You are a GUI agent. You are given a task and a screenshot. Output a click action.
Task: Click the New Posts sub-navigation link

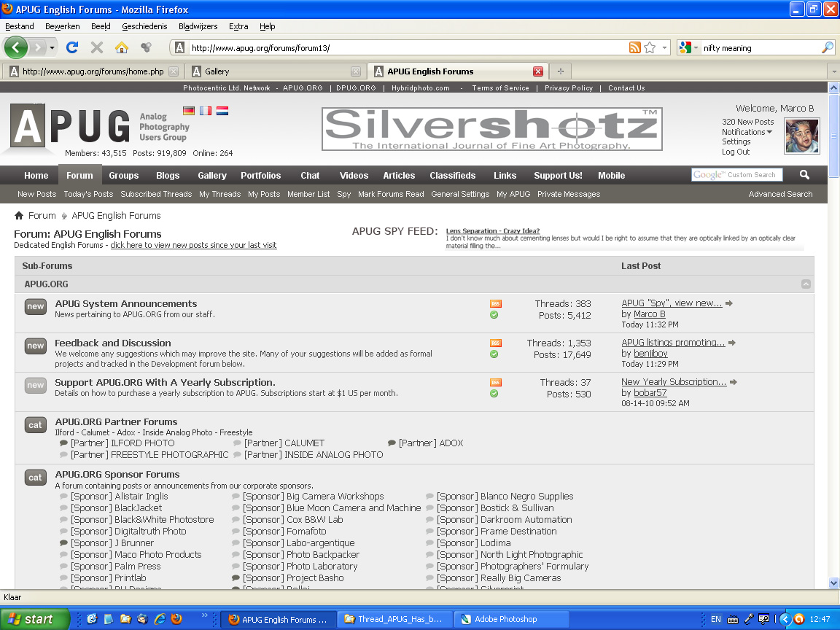36,194
